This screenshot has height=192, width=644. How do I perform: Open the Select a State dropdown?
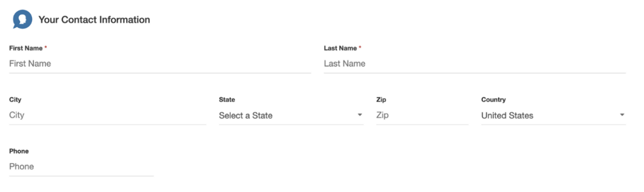(291, 115)
